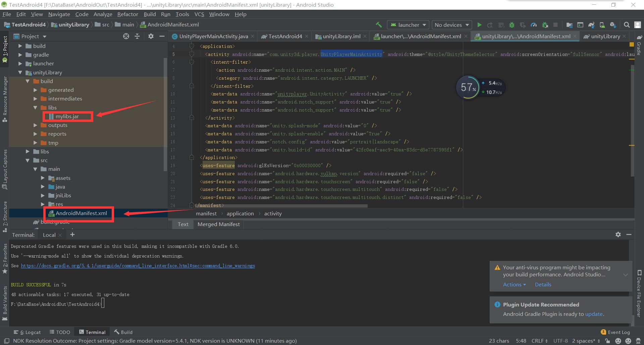Image resolution: width=644 pixels, height=345 pixels.
Task: Open the VCS menu
Action: pos(199,14)
